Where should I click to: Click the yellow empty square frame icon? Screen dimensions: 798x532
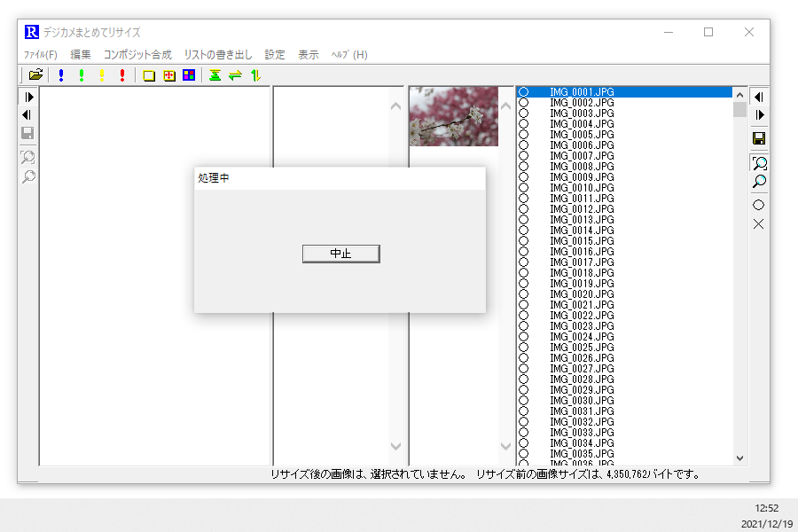tap(149, 76)
